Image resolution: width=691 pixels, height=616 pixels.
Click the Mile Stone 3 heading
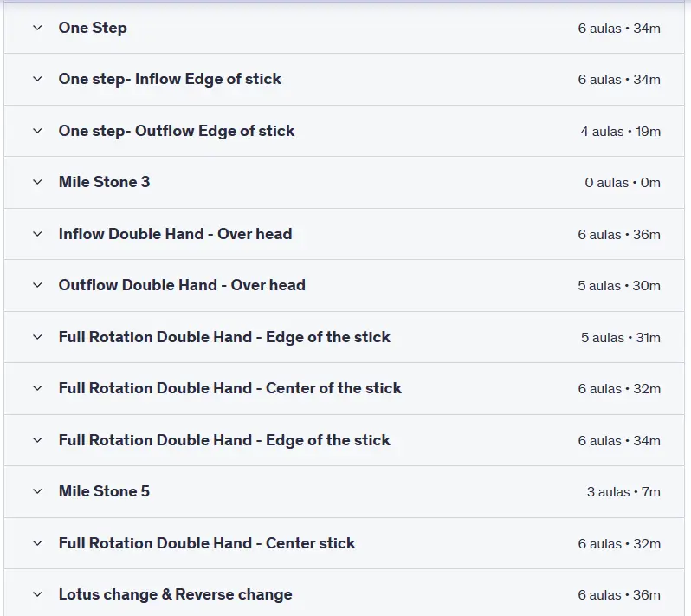click(x=104, y=182)
